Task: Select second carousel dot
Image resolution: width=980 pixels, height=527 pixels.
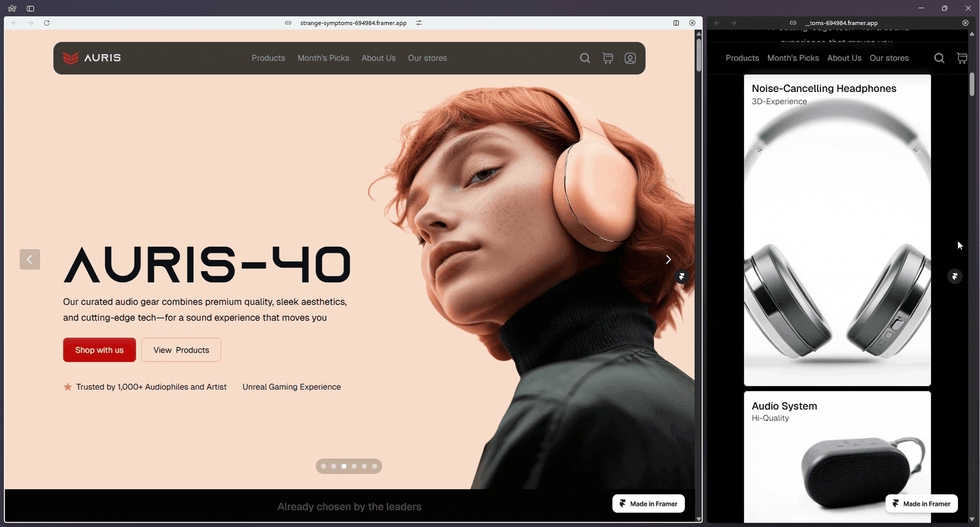Action: coord(334,466)
